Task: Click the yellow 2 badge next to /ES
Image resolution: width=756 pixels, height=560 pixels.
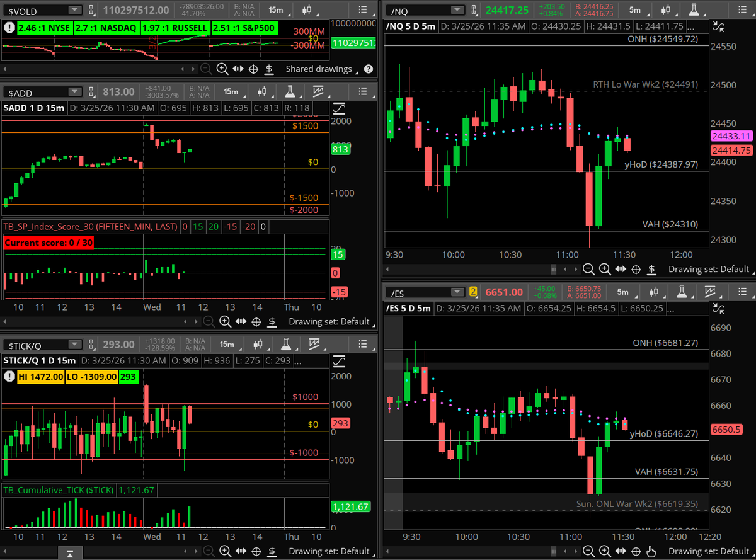Action: point(474,292)
